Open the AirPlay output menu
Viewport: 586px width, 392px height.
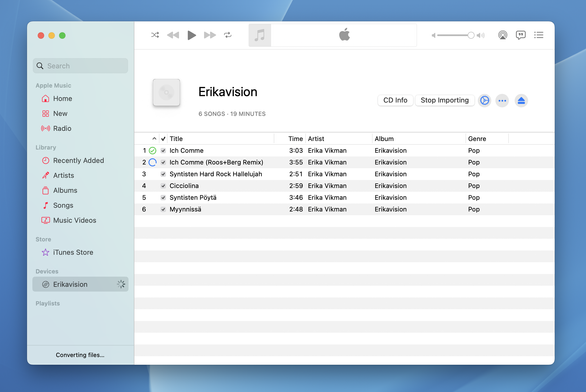(x=503, y=35)
